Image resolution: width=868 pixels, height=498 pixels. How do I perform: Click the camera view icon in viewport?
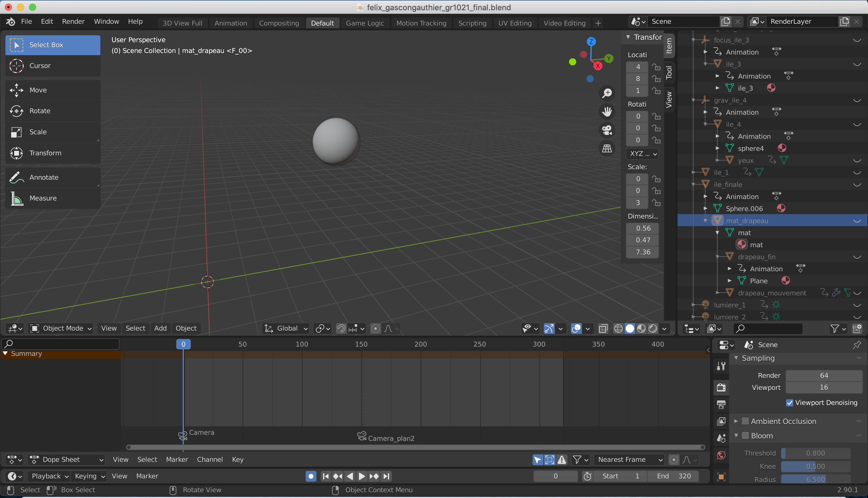607,130
